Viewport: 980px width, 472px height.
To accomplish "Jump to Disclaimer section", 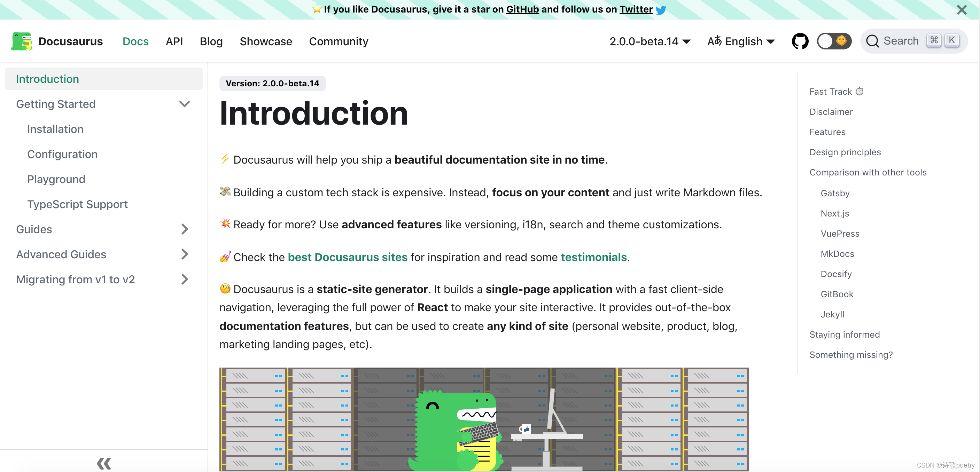I will (x=831, y=111).
